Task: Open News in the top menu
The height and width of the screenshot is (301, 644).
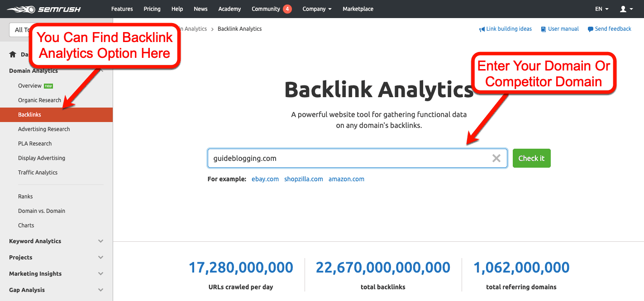Action: click(200, 9)
